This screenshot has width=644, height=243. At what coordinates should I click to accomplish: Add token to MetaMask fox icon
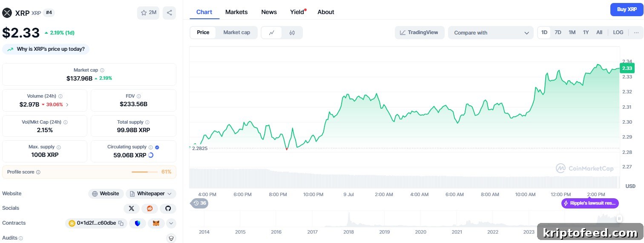click(156, 223)
